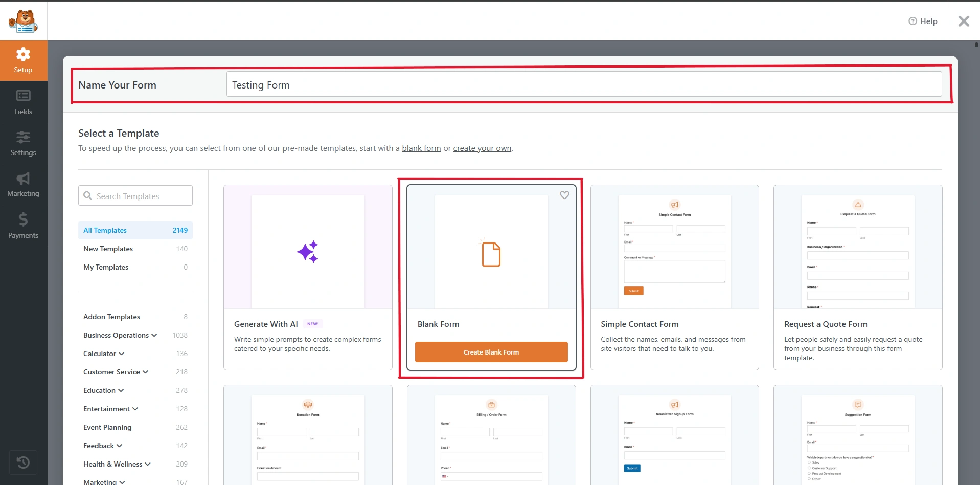Open the Settings panel
The height and width of the screenshot is (485, 980).
point(24,143)
